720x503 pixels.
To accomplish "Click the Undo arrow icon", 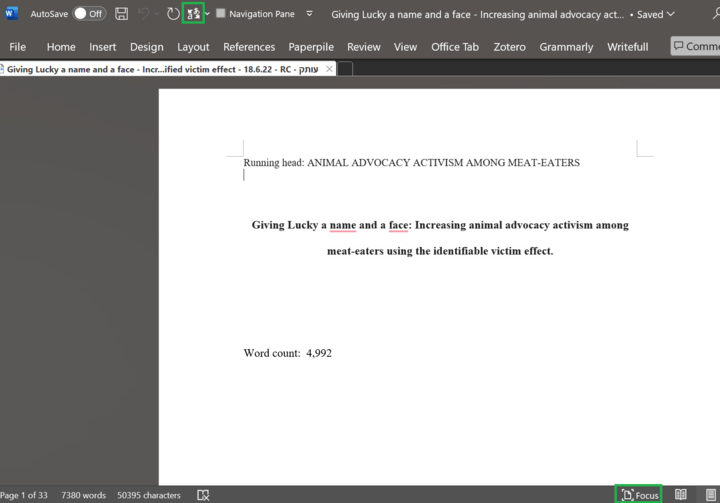I will (x=146, y=14).
